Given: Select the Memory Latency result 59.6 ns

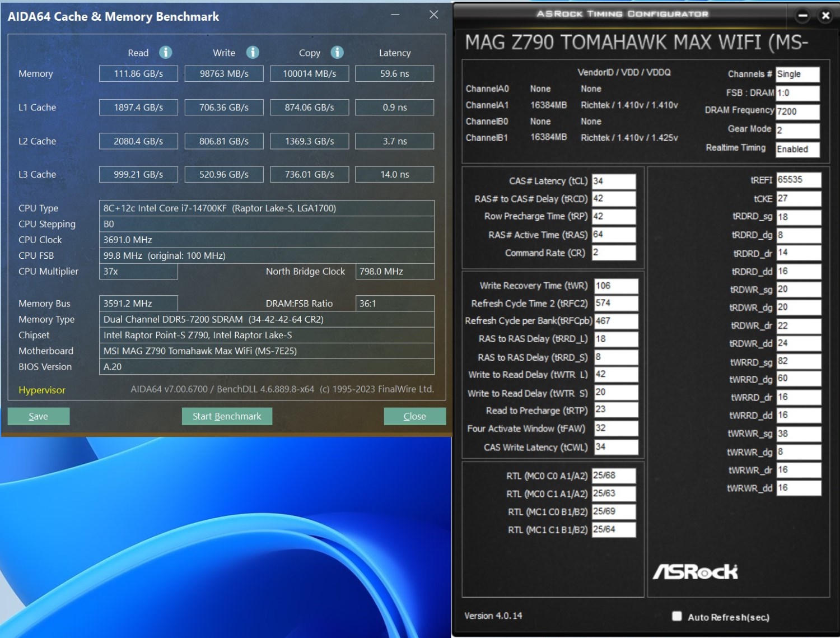Looking at the screenshot, I should point(395,74).
